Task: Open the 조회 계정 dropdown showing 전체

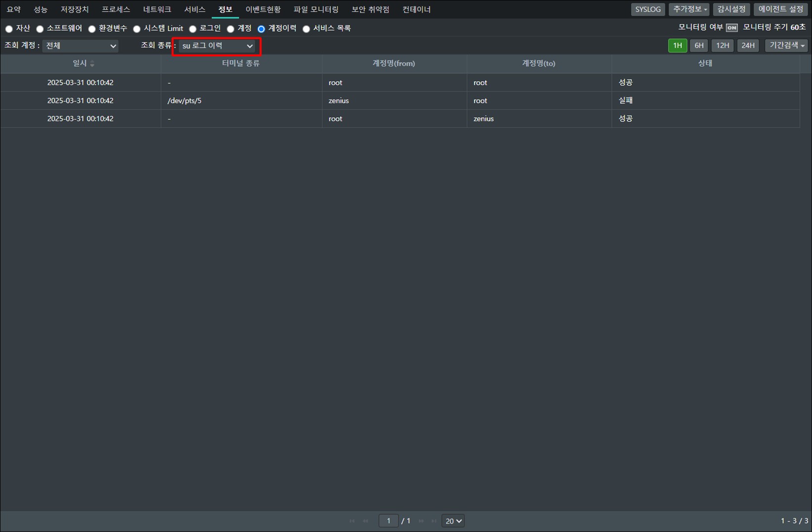Action: pyautogui.click(x=81, y=46)
